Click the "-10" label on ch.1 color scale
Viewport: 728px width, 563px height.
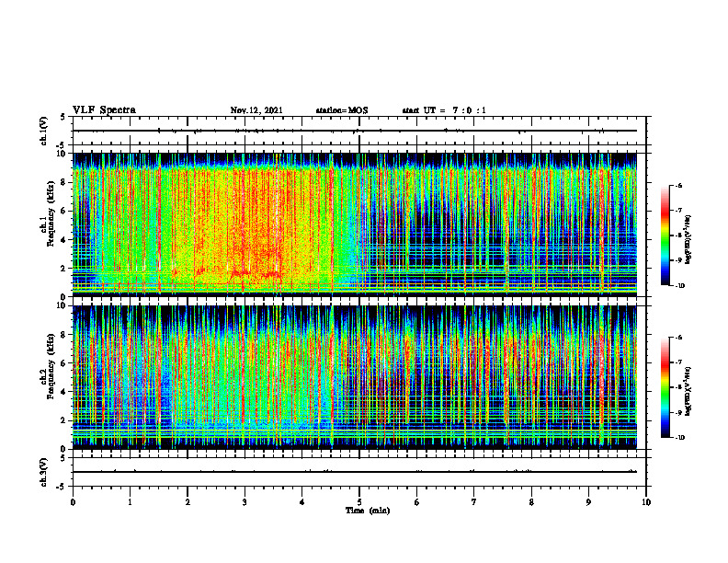pyautogui.click(x=679, y=285)
